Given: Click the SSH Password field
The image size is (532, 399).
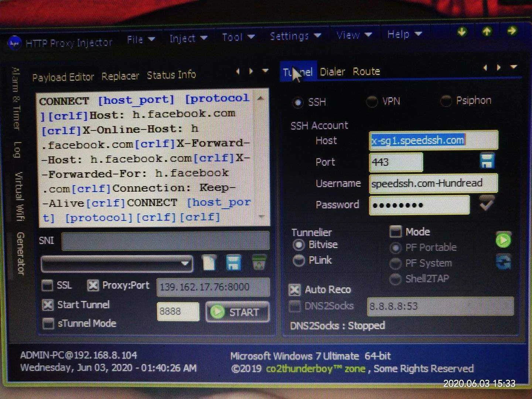Looking at the screenshot, I should click(x=419, y=205).
